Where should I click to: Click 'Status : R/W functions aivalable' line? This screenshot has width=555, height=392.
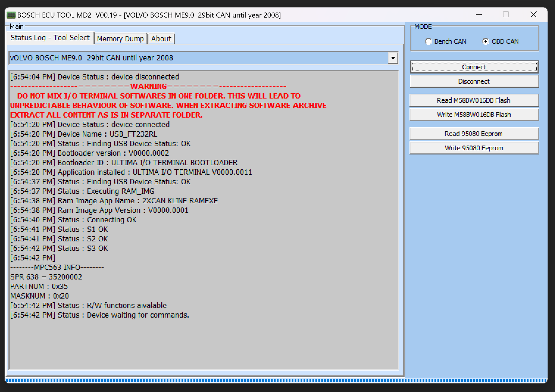click(88, 306)
